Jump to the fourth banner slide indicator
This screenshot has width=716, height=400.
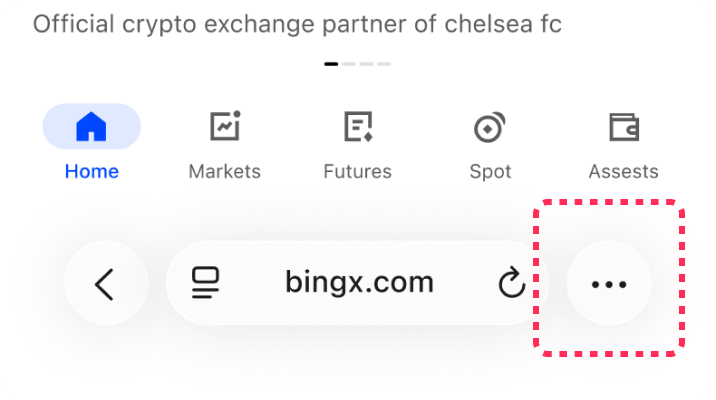(384, 64)
